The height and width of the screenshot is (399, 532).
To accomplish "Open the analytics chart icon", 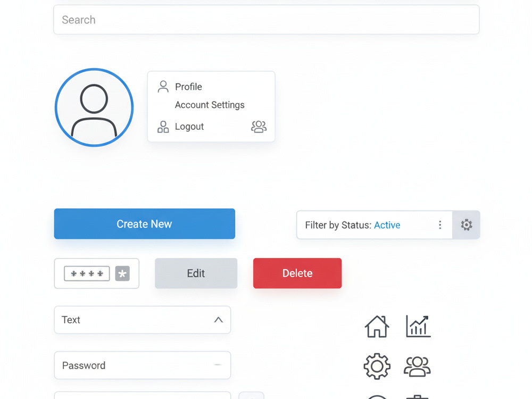I will [418, 326].
